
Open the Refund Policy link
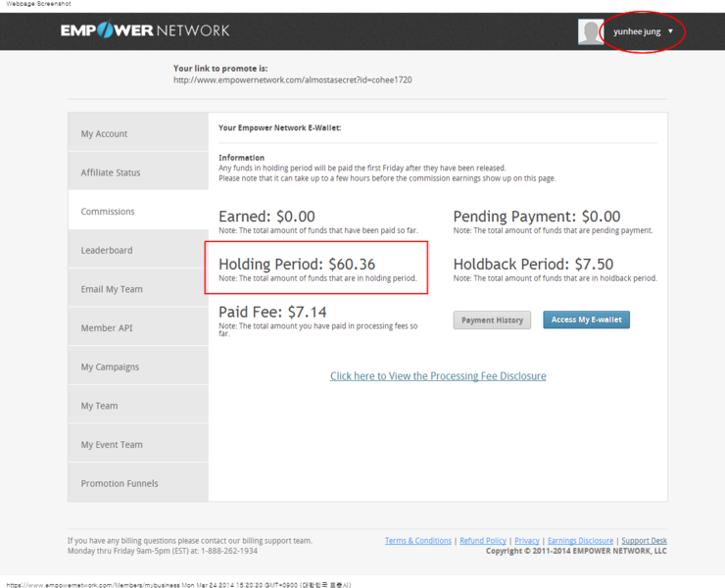click(483, 540)
